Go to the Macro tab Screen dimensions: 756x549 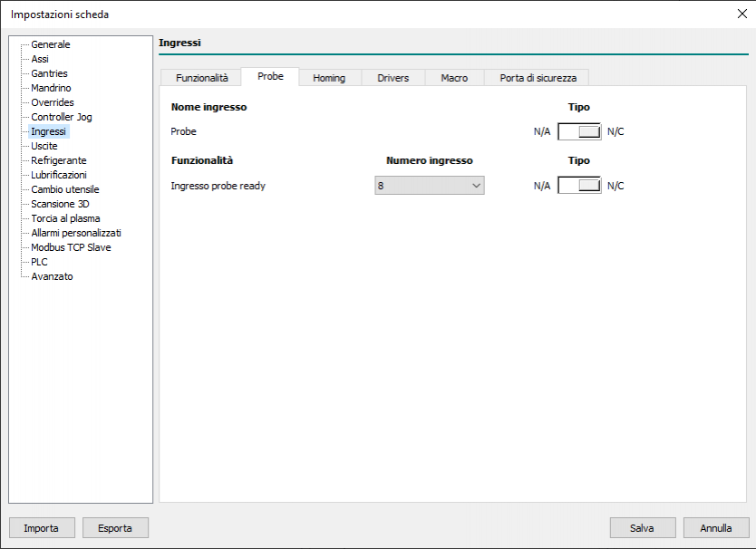click(x=454, y=78)
